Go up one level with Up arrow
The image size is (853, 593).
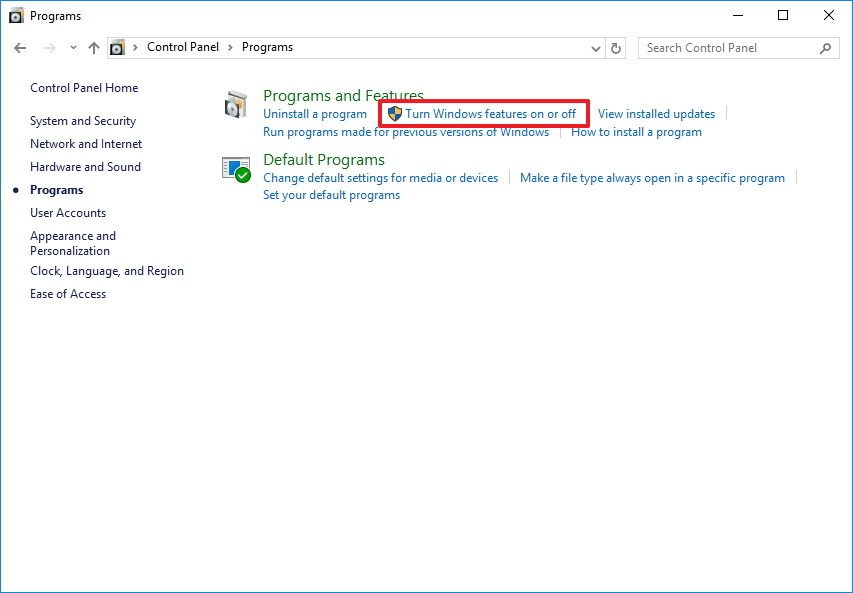click(94, 48)
